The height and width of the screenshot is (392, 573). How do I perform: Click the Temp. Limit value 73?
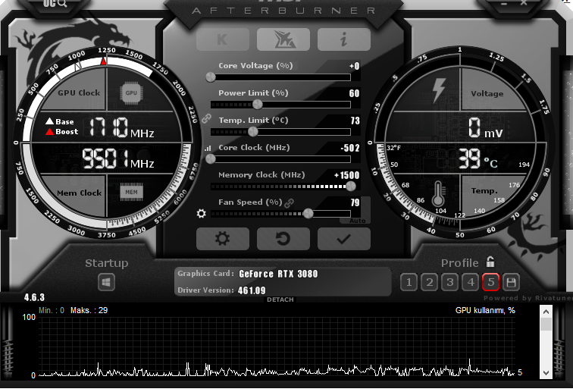(x=355, y=121)
